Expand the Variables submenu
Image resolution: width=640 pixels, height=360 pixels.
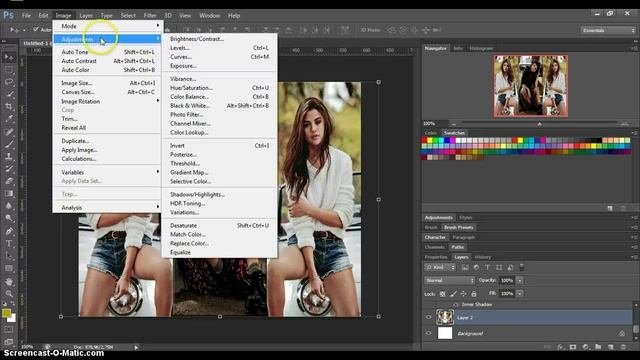tap(107, 172)
